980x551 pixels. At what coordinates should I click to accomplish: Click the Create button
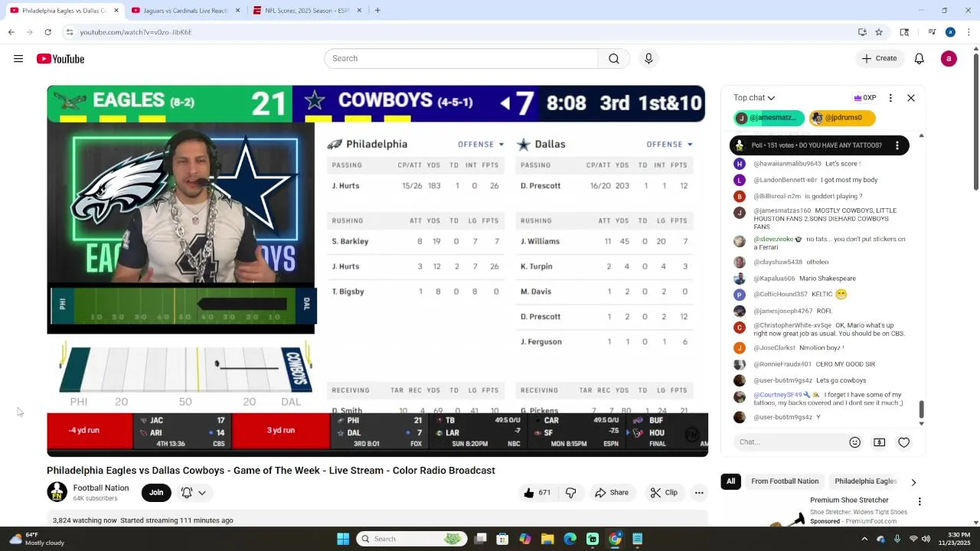(x=879, y=59)
